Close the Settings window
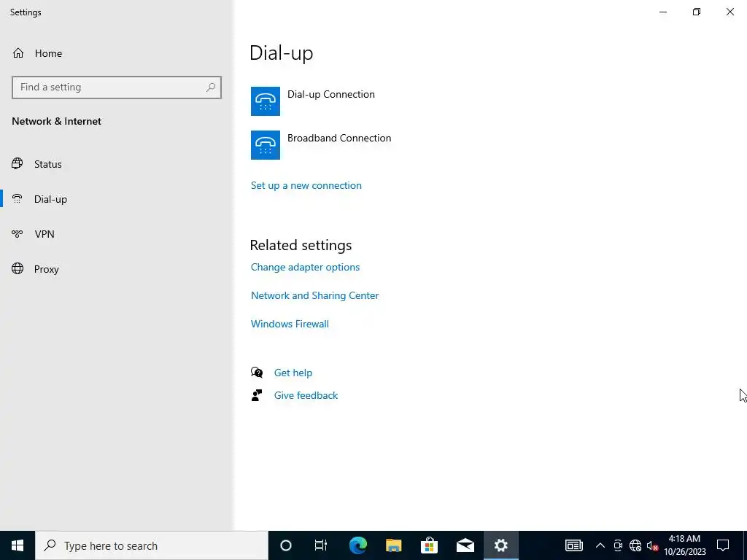The image size is (747, 560). pyautogui.click(x=729, y=12)
